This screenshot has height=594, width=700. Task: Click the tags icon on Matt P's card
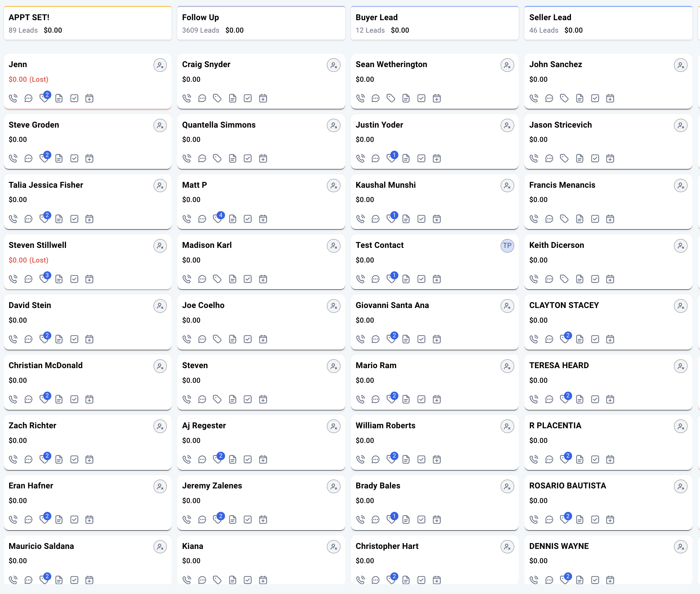tap(218, 219)
